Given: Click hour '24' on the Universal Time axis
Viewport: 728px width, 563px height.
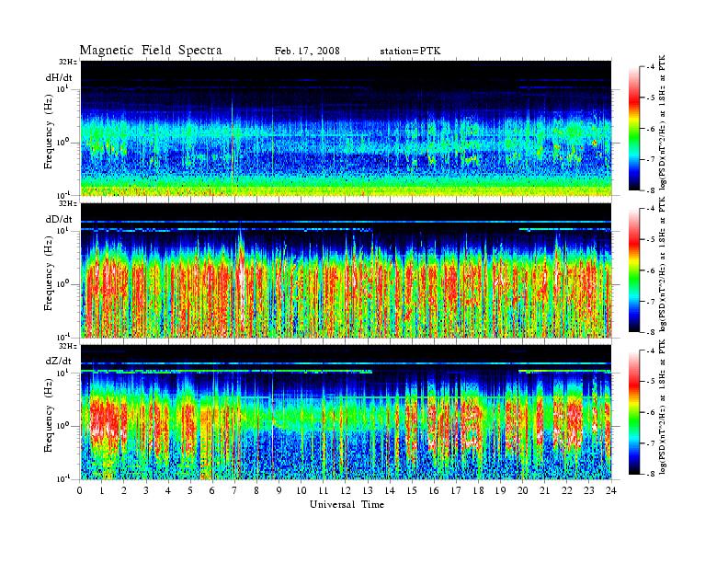Looking at the screenshot, I should 611,491.
